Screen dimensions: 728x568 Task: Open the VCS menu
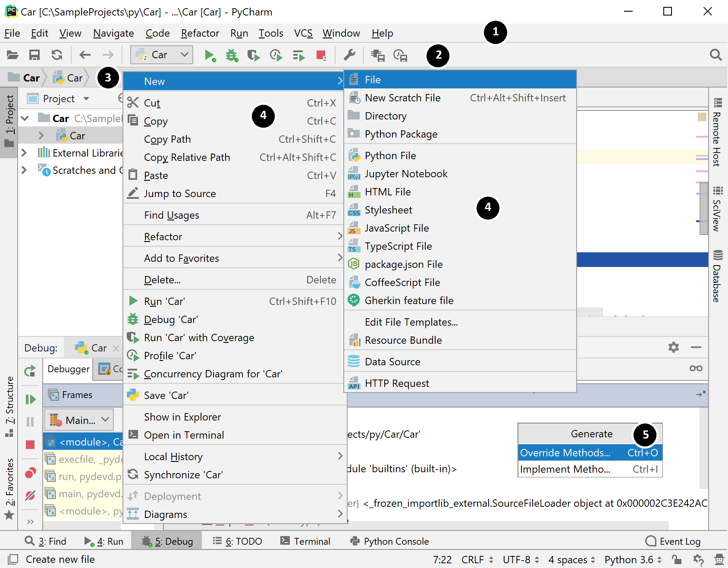click(303, 33)
